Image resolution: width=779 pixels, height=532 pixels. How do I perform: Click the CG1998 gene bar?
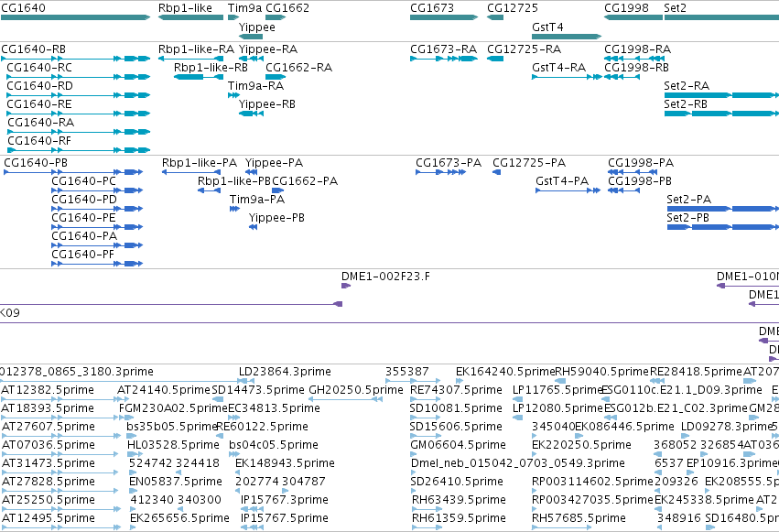click(x=633, y=17)
